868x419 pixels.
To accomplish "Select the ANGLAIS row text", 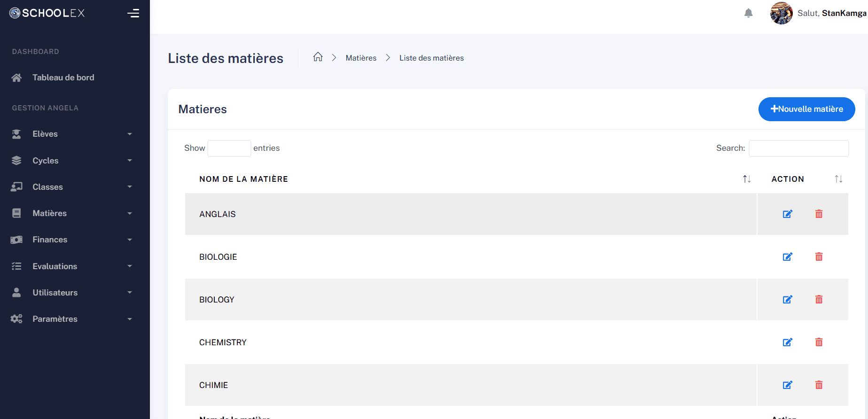I will 218,214.
